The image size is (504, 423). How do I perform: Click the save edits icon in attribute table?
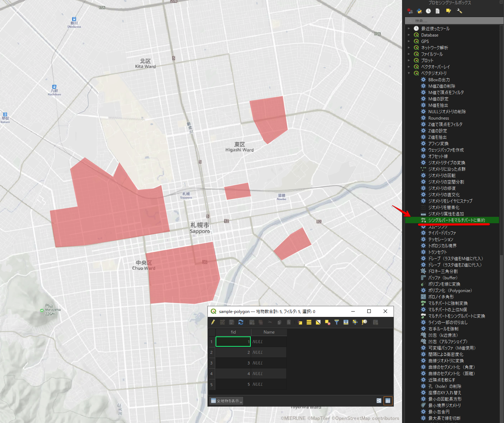232,322
